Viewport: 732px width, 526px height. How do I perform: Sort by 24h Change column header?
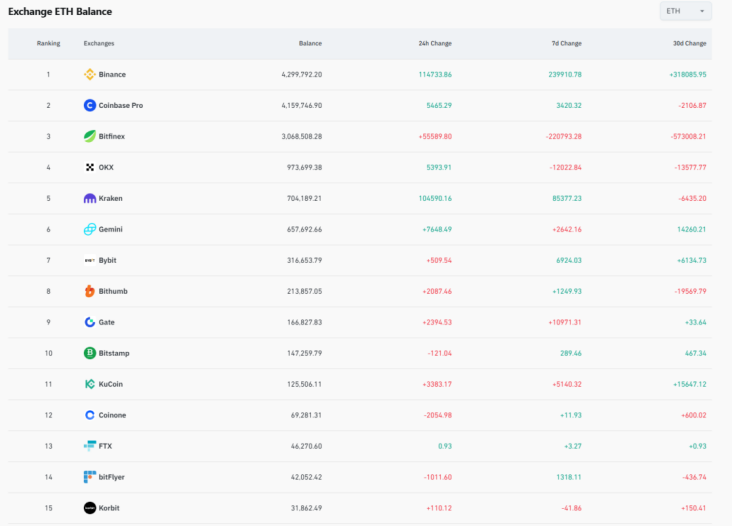pos(435,44)
